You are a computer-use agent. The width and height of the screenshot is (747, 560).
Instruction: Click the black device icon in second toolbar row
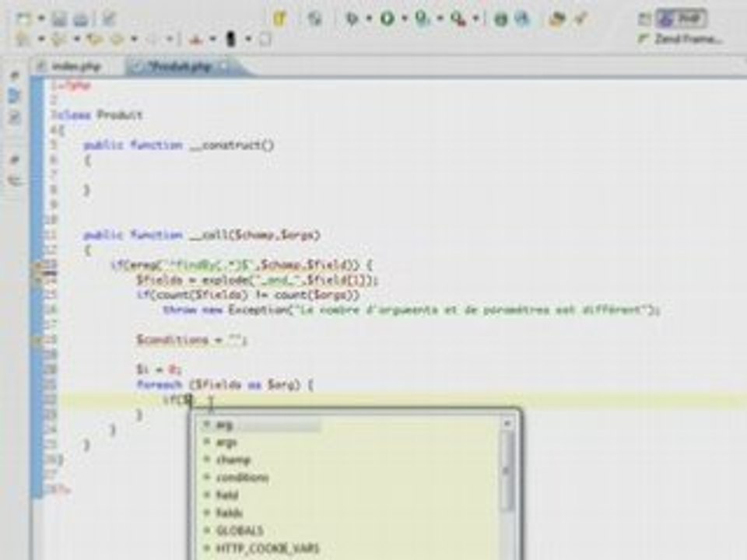point(231,40)
